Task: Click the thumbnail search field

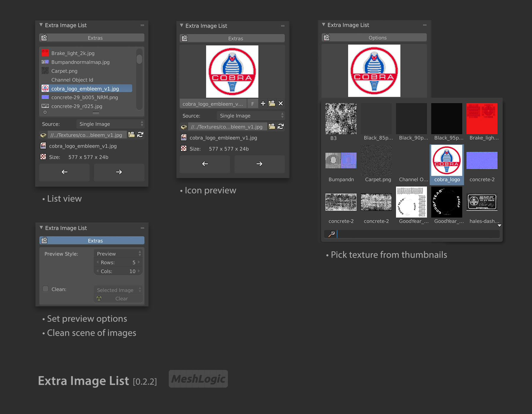Action: [412, 234]
